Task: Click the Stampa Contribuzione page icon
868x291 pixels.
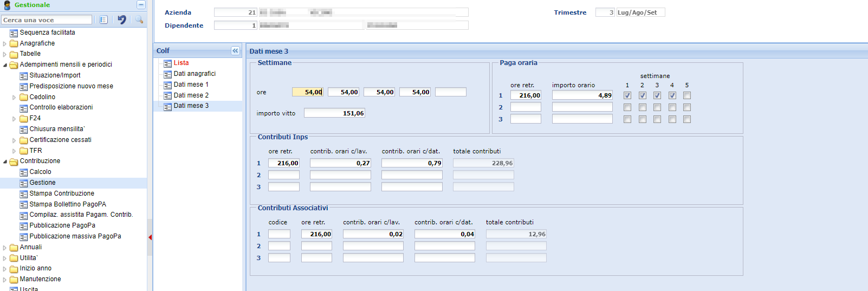Action: click(x=24, y=194)
